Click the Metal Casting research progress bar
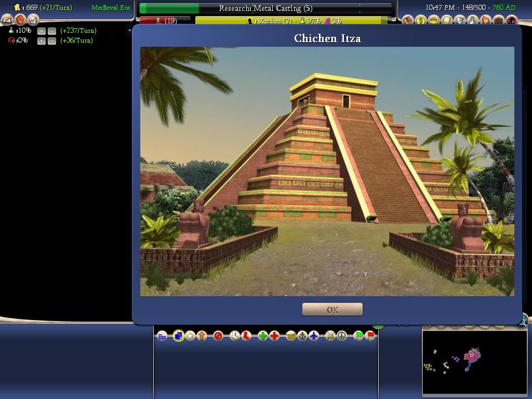Viewport: 532px width, 399px height. click(265, 8)
